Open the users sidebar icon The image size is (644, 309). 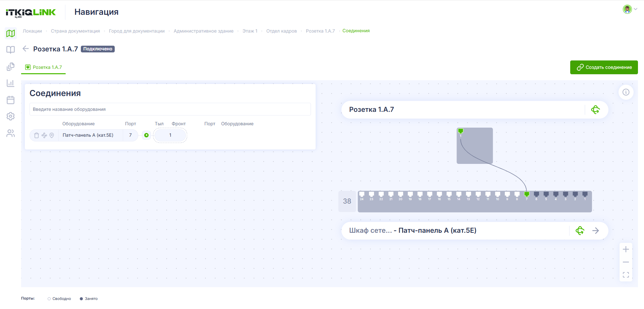tap(11, 133)
